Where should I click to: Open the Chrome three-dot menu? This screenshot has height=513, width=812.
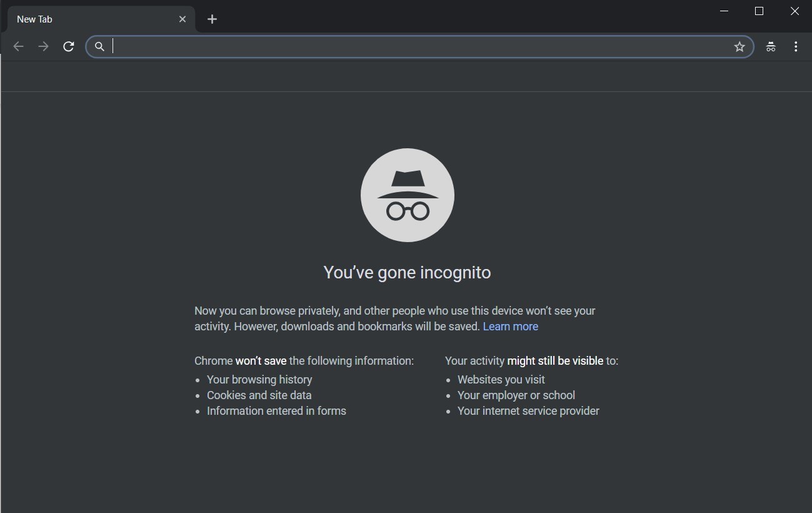pos(796,46)
